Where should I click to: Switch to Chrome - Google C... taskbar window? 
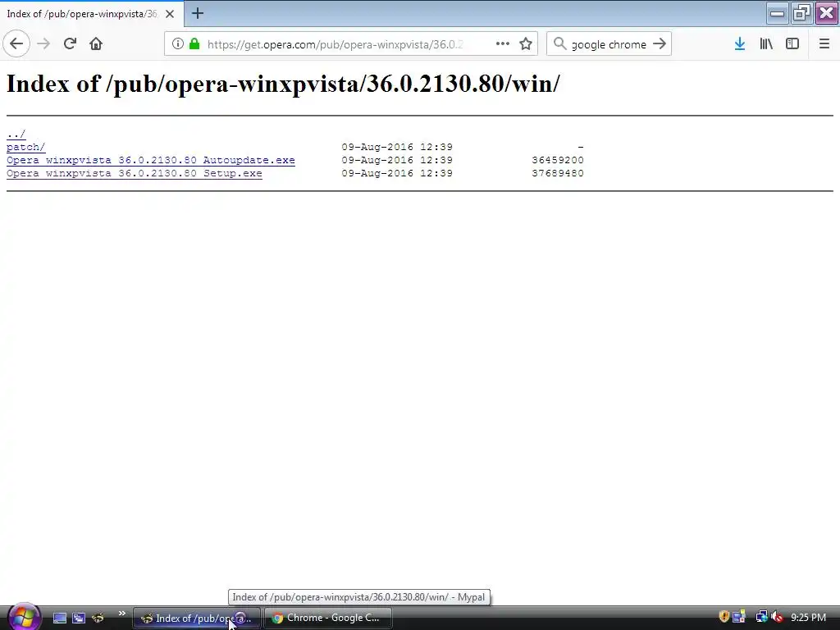tap(327, 619)
